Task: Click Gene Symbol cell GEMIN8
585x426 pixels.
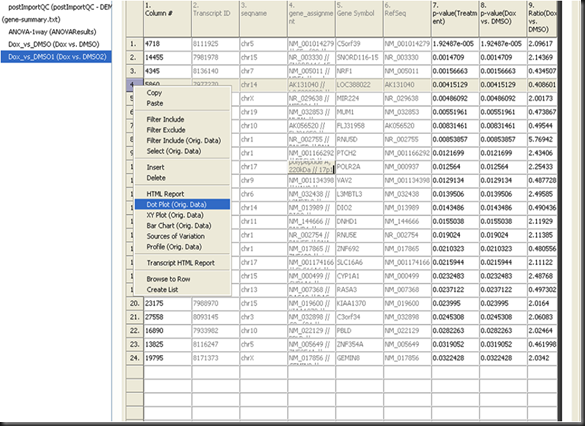Action: pos(359,358)
